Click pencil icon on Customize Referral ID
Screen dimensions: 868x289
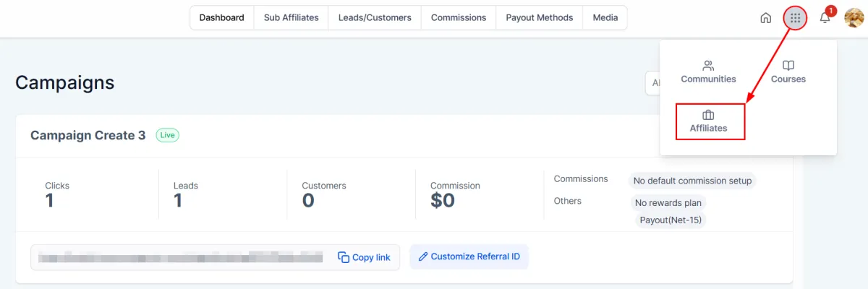(423, 256)
